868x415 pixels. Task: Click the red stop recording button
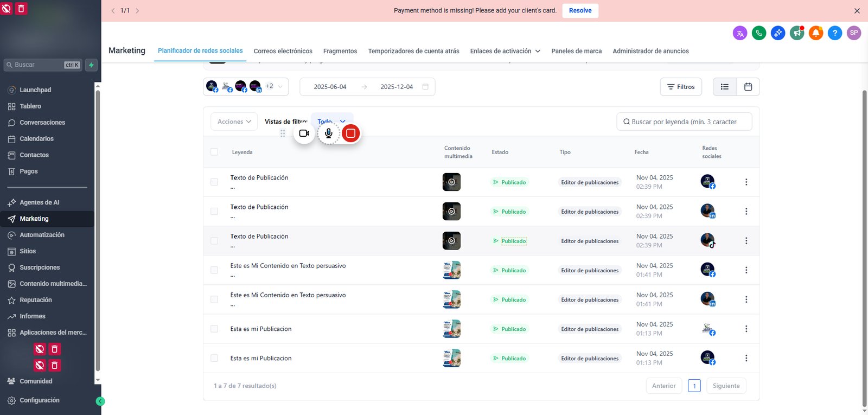pyautogui.click(x=351, y=133)
